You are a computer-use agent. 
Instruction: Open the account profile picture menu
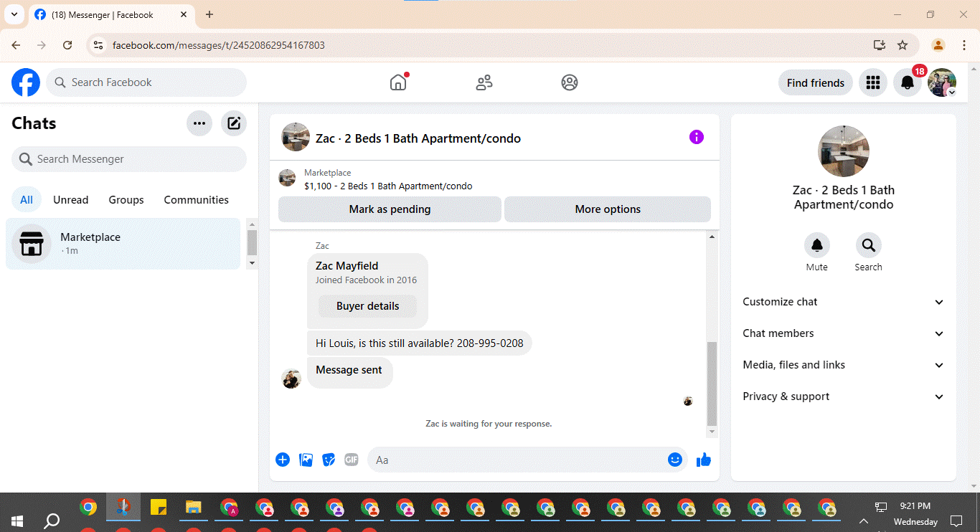[942, 82]
